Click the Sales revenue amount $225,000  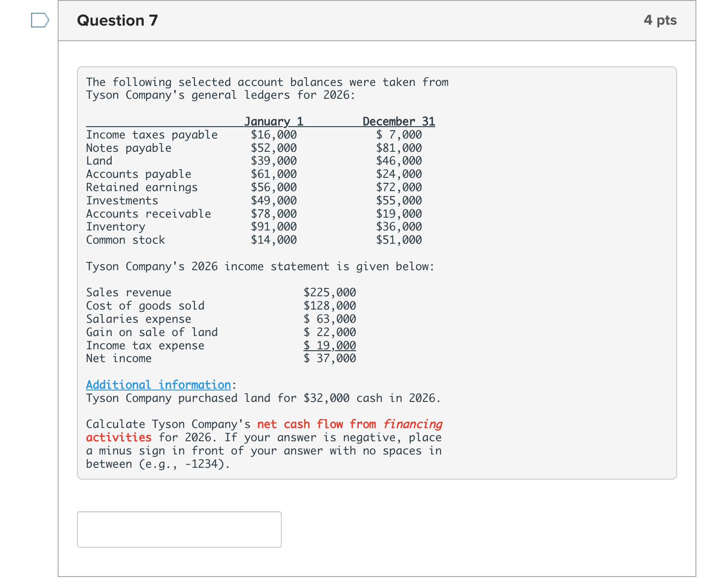(x=330, y=293)
